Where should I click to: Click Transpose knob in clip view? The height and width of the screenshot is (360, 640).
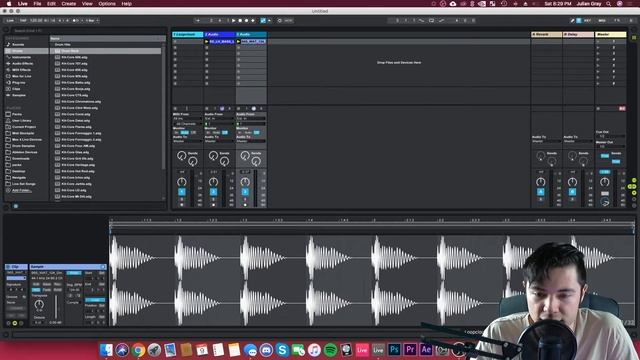39,304
